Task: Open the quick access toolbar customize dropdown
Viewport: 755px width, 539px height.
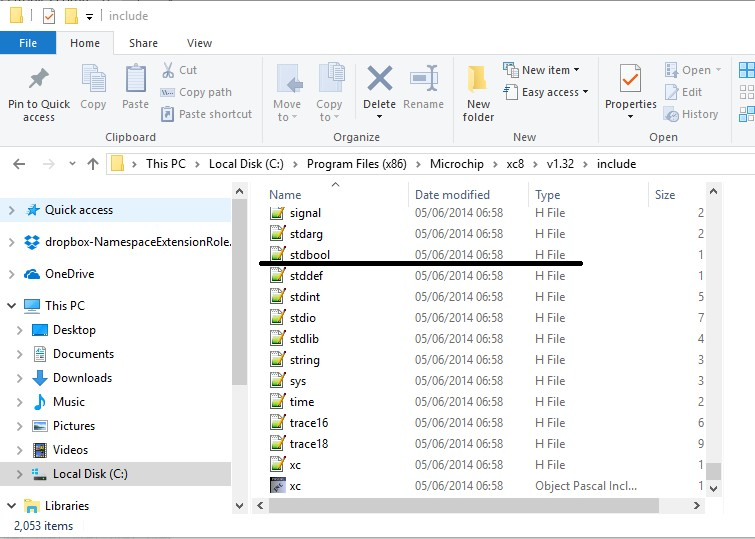Action: coord(89,17)
